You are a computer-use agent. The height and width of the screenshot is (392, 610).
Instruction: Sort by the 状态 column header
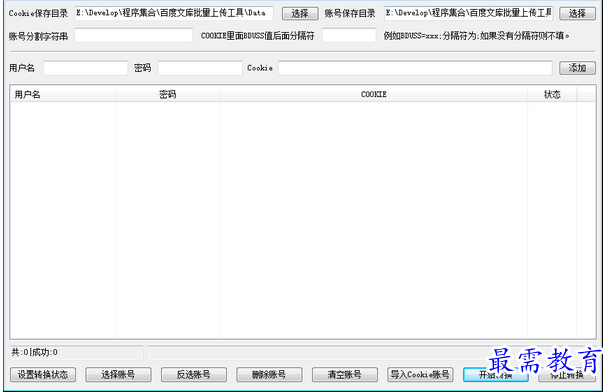pos(552,94)
